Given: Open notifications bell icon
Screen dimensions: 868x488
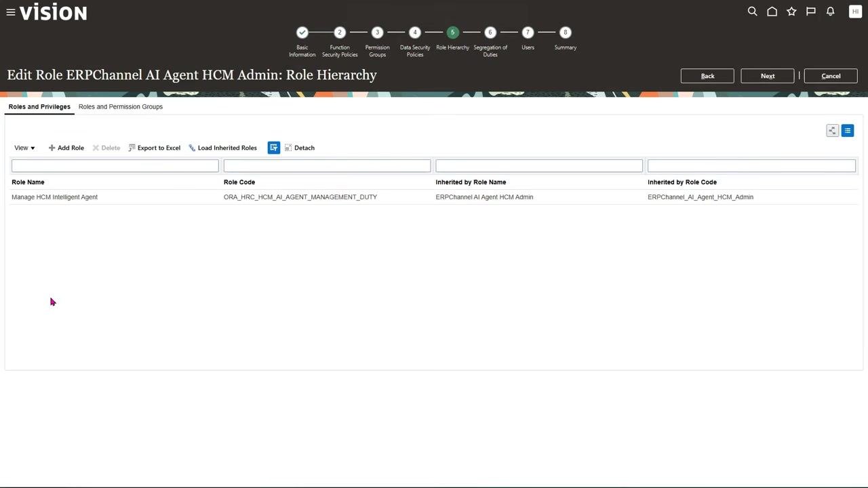Looking at the screenshot, I should click(x=830, y=12).
